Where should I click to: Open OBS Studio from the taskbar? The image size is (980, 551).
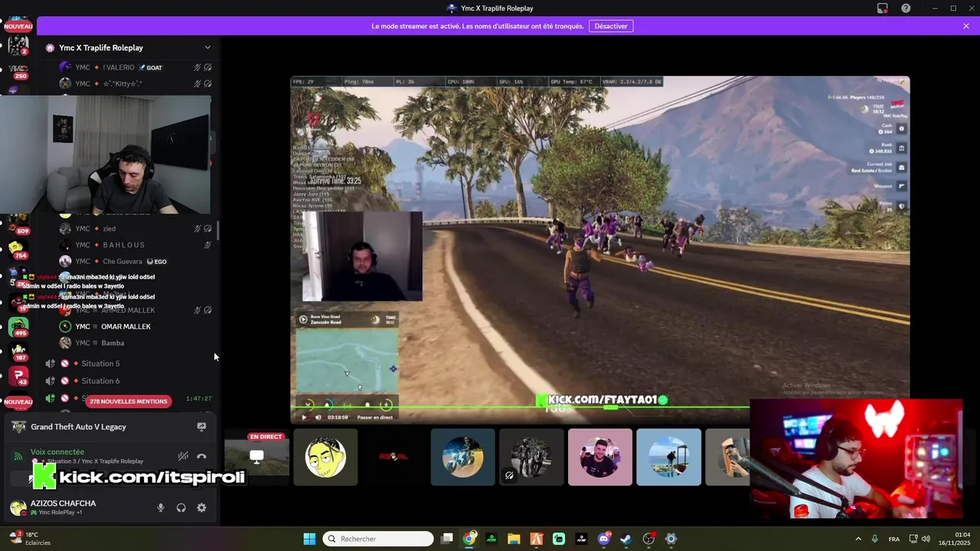click(648, 539)
